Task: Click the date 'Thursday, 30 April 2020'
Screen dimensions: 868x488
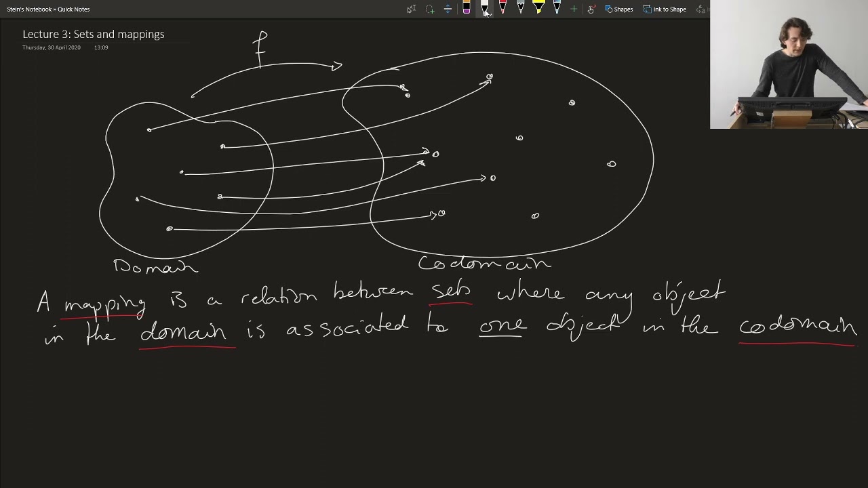Action: point(52,47)
